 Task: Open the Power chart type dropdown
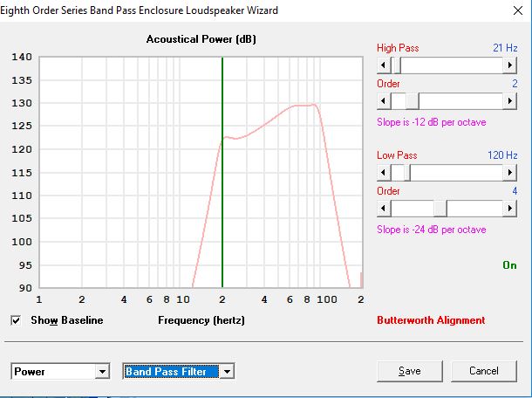(x=102, y=372)
